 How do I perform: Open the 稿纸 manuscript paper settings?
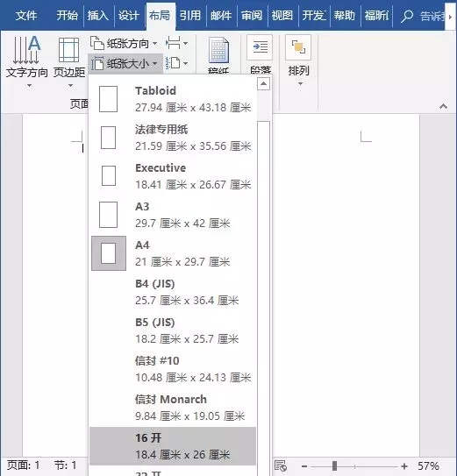[218, 54]
